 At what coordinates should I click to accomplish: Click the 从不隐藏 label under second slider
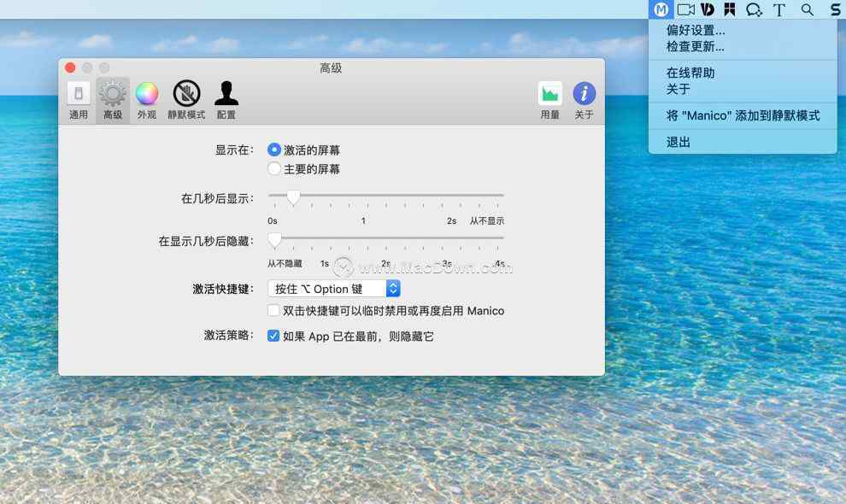coord(285,263)
